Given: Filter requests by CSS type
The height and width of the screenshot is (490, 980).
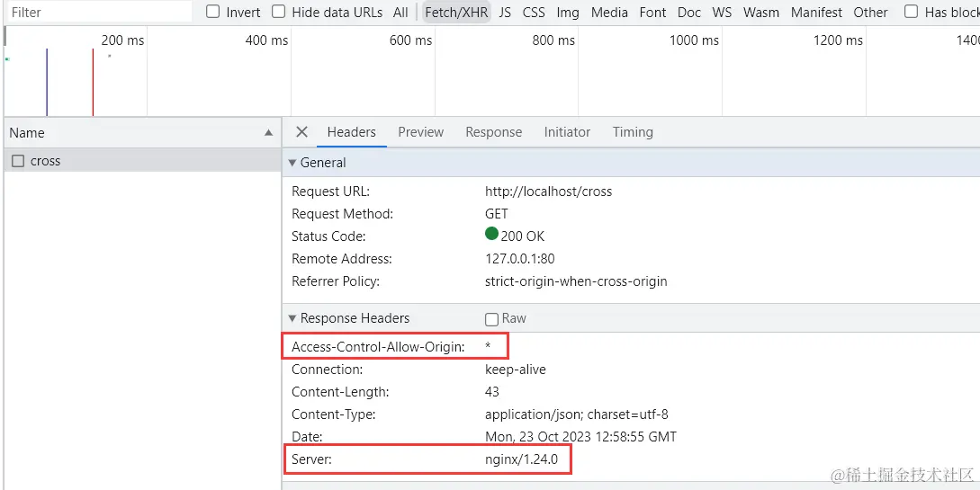Looking at the screenshot, I should click(x=534, y=13).
